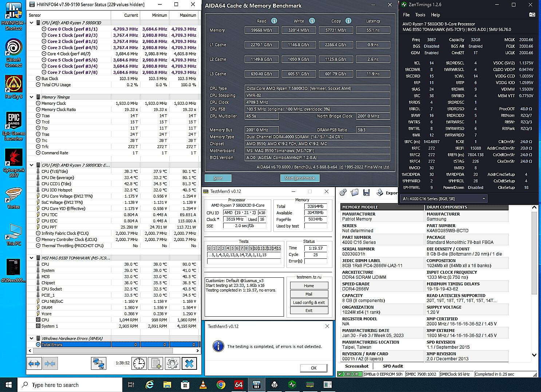
Task: Click AIDA64 Start Benchmark button
Action: [300, 178]
